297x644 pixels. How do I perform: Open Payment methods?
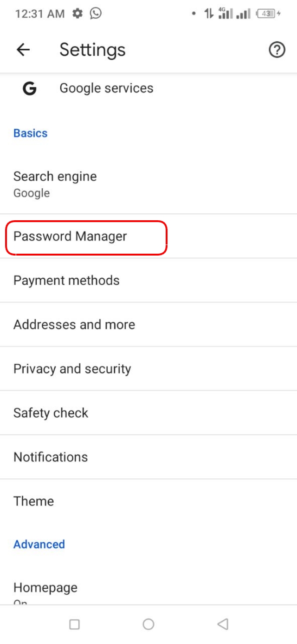(x=67, y=280)
